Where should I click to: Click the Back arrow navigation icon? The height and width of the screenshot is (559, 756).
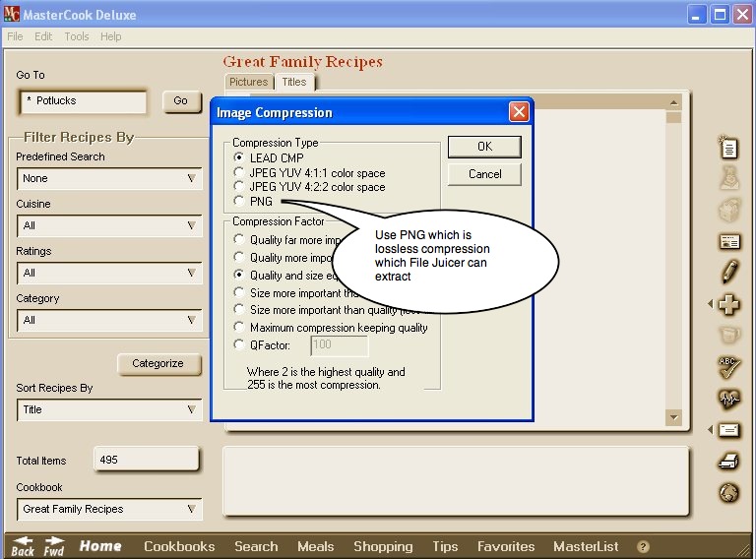coord(23,546)
